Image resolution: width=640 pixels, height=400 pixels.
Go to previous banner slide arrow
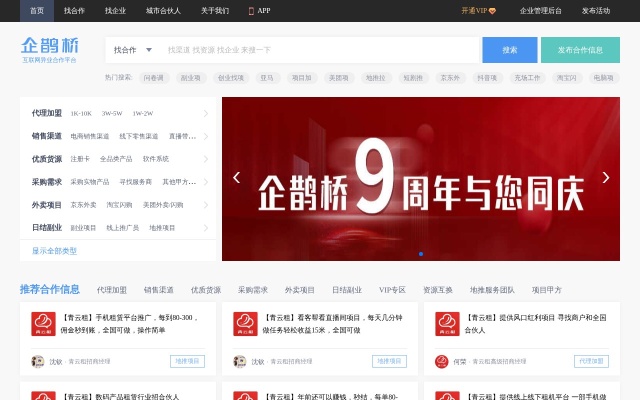237,178
